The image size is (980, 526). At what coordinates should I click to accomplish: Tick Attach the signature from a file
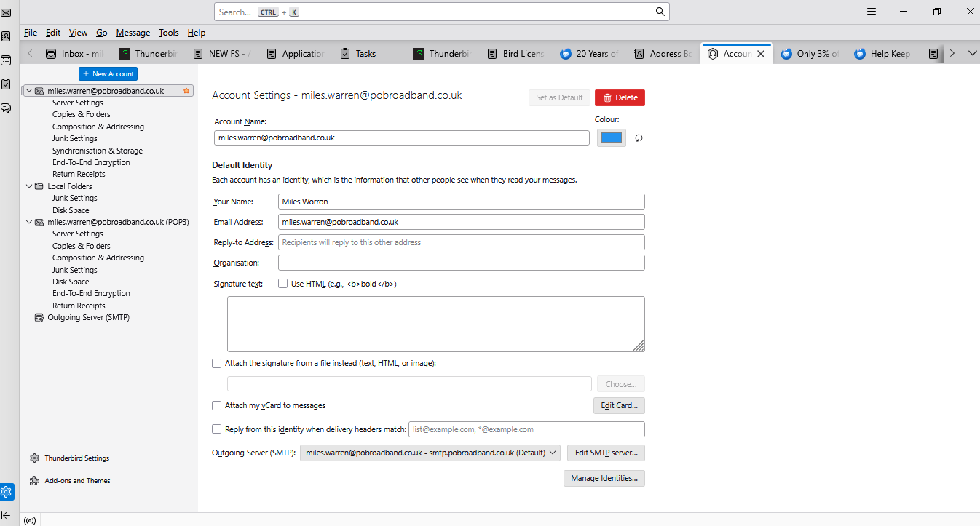216,363
